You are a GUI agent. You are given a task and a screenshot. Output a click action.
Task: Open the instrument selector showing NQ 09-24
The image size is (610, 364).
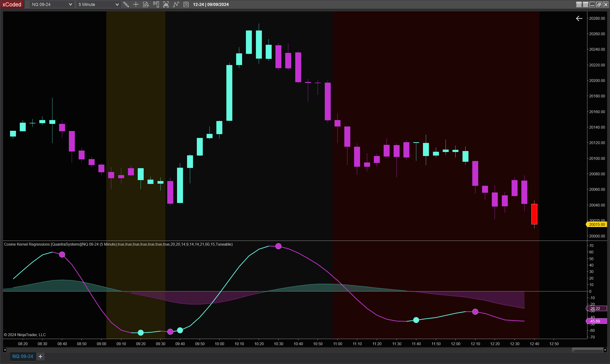point(51,5)
